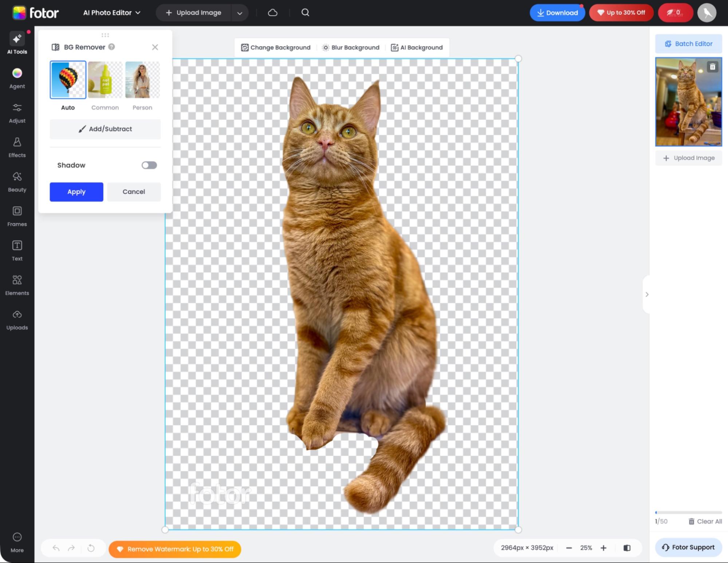Expand the Upload Image options chevron
728x563 pixels.
point(239,12)
